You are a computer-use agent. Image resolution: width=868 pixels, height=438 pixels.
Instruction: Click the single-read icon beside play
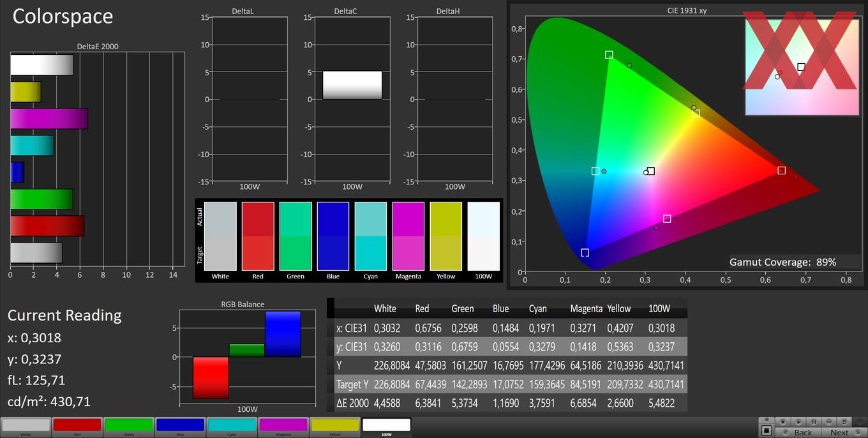(814, 422)
